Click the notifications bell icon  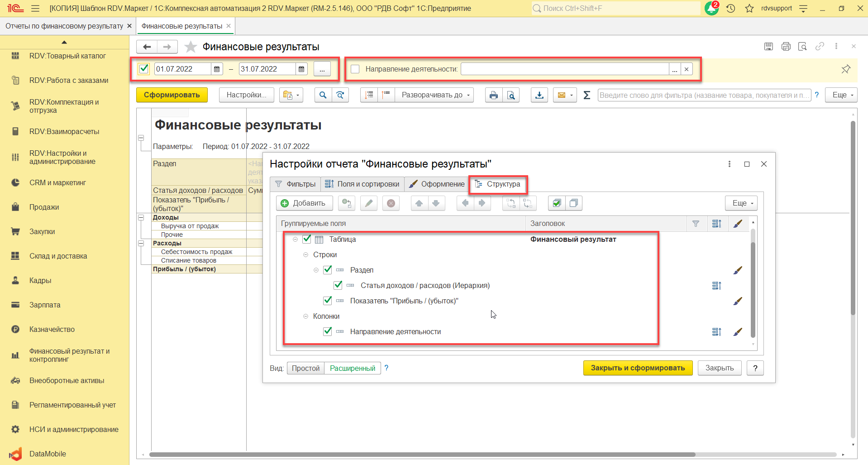(711, 9)
